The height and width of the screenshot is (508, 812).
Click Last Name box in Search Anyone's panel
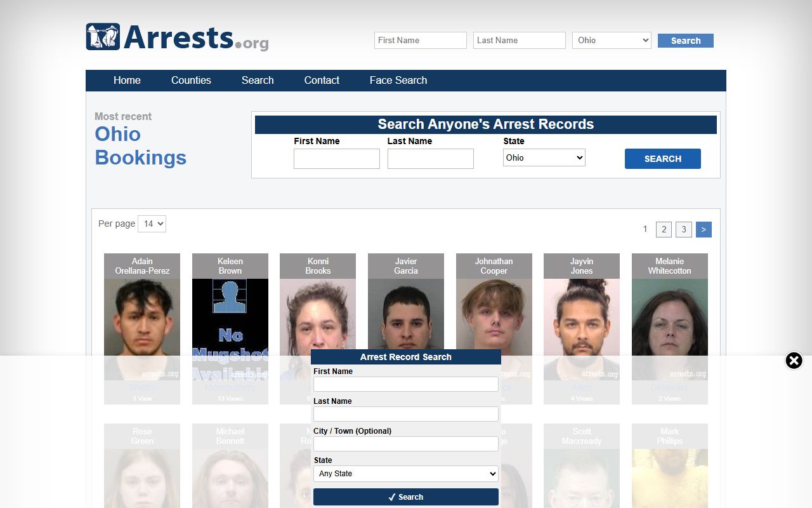[x=431, y=159]
